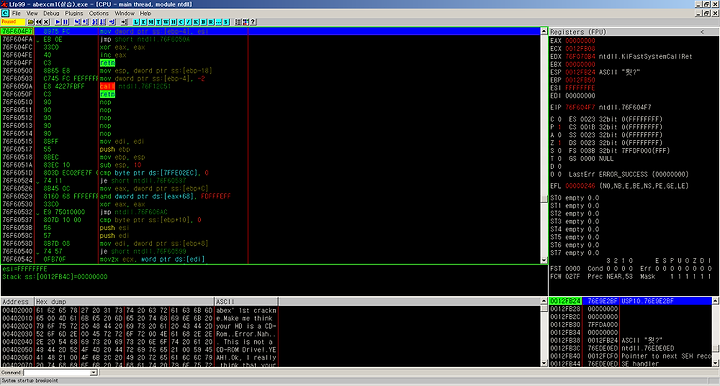Click disassembly scrollbar down arrow

[x=544, y=260]
